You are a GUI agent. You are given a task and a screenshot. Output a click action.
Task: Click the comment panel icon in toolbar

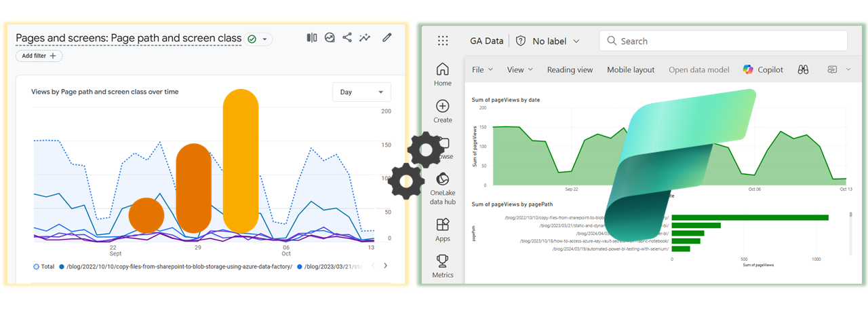coord(832,69)
